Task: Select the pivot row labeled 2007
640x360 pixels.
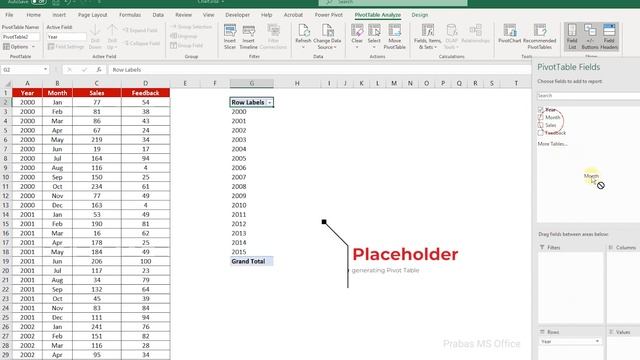Action: [251, 177]
